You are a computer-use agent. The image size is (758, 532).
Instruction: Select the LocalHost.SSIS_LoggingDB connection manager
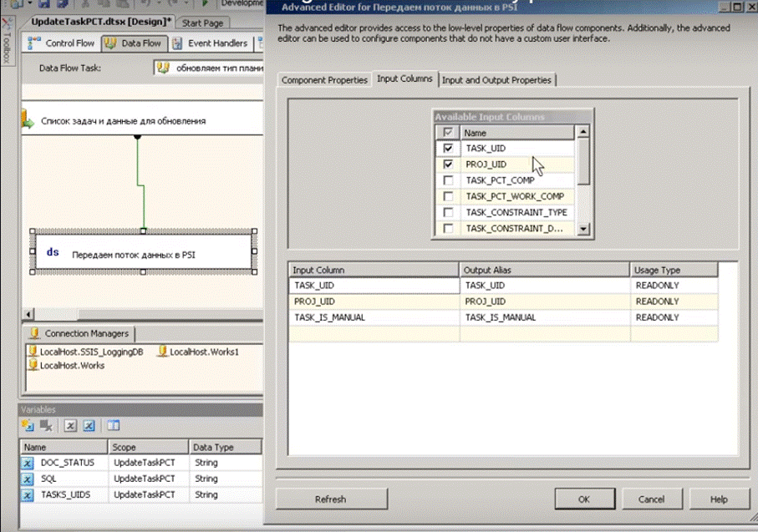86,352
